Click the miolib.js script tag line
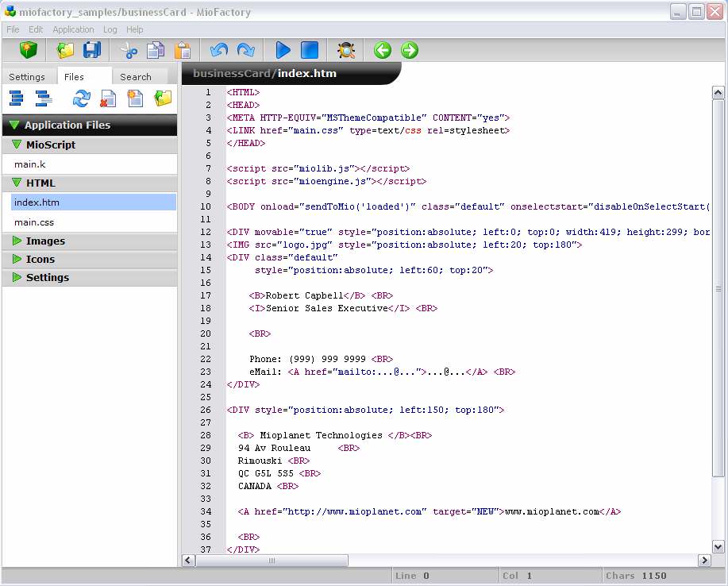This screenshot has width=728, height=586. (318, 168)
